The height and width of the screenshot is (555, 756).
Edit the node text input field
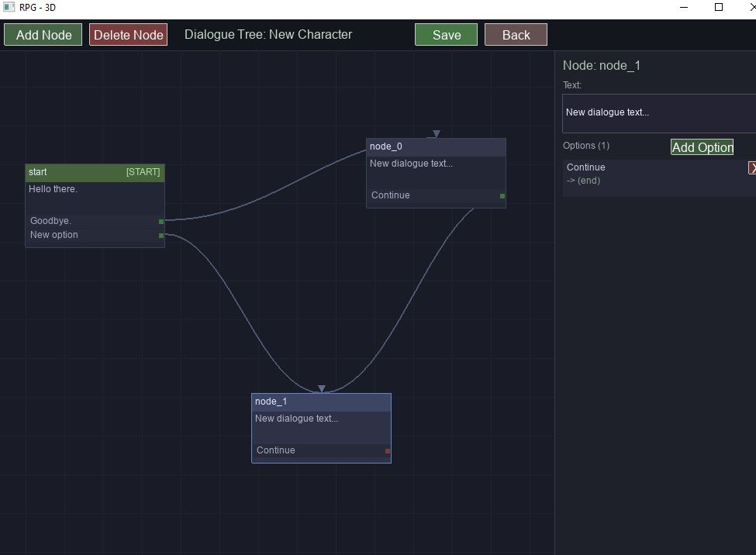pos(659,113)
